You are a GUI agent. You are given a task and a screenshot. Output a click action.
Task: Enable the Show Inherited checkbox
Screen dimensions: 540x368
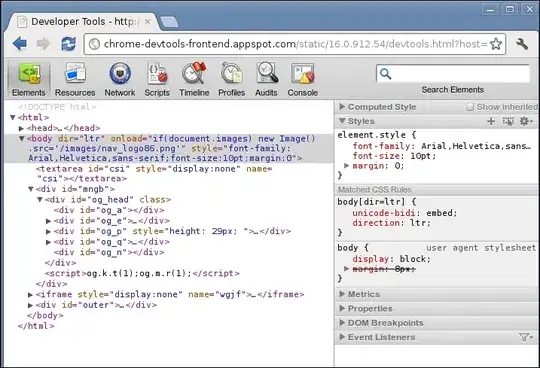470,107
